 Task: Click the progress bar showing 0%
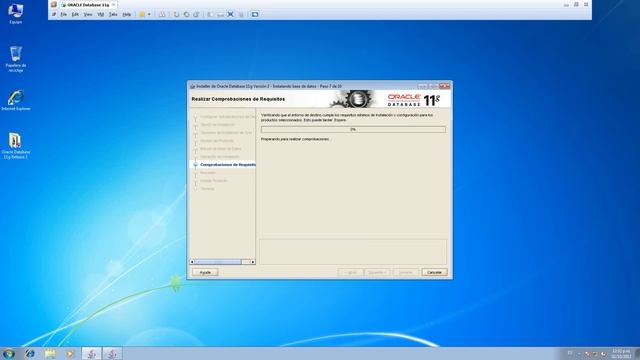pos(353,129)
